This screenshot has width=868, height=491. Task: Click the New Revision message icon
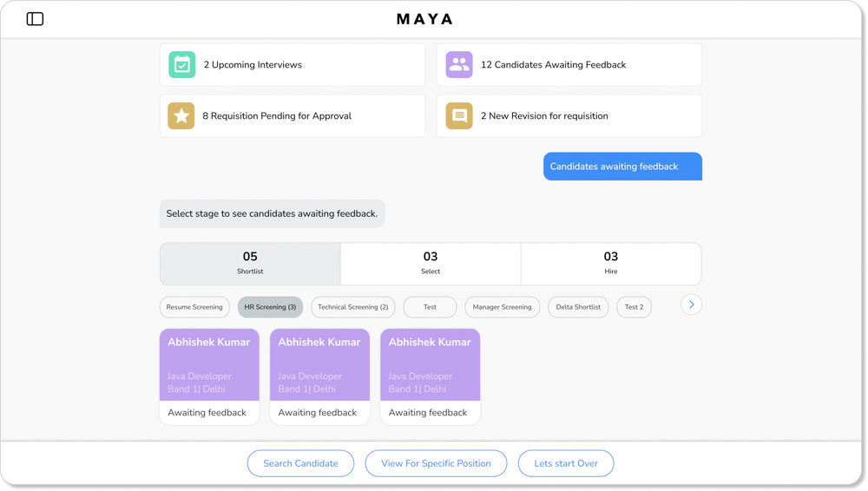pos(459,116)
